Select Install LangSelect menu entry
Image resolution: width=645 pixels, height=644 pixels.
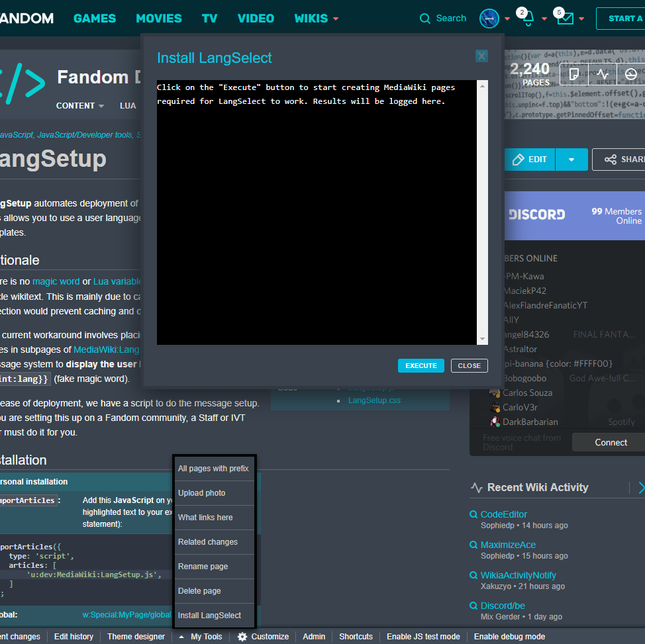pyautogui.click(x=213, y=616)
